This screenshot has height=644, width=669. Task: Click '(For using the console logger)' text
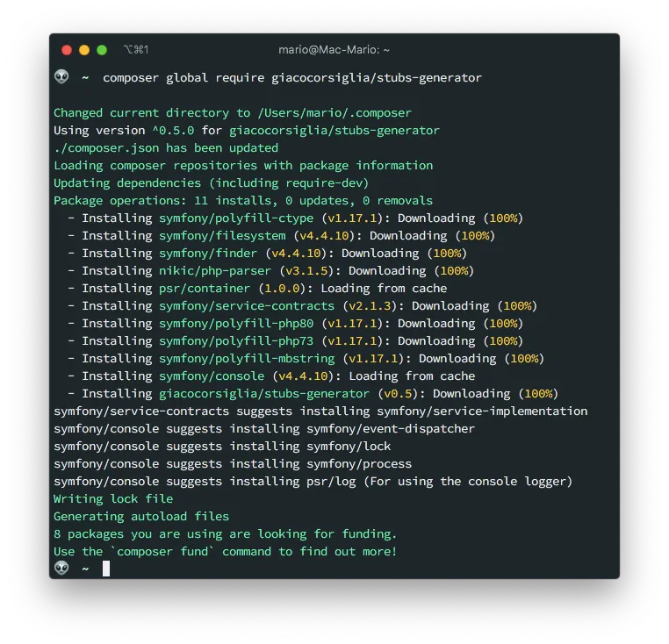coord(468,481)
